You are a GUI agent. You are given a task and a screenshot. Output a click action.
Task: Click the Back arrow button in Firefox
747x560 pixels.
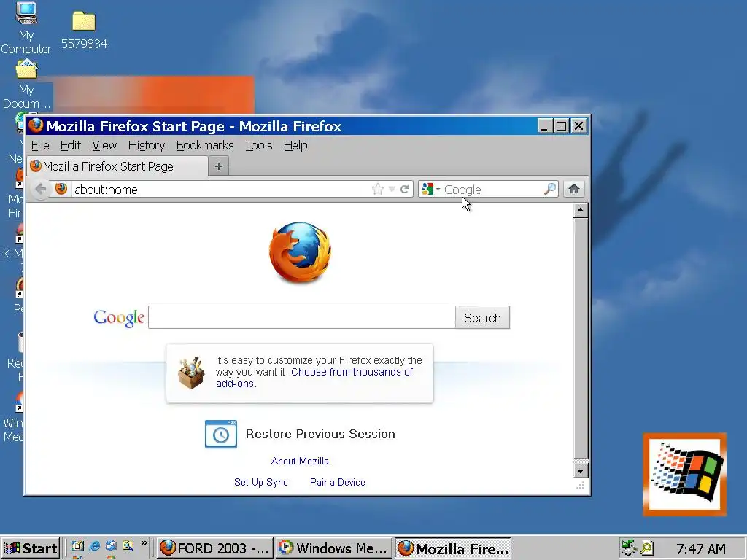click(41, 189)
